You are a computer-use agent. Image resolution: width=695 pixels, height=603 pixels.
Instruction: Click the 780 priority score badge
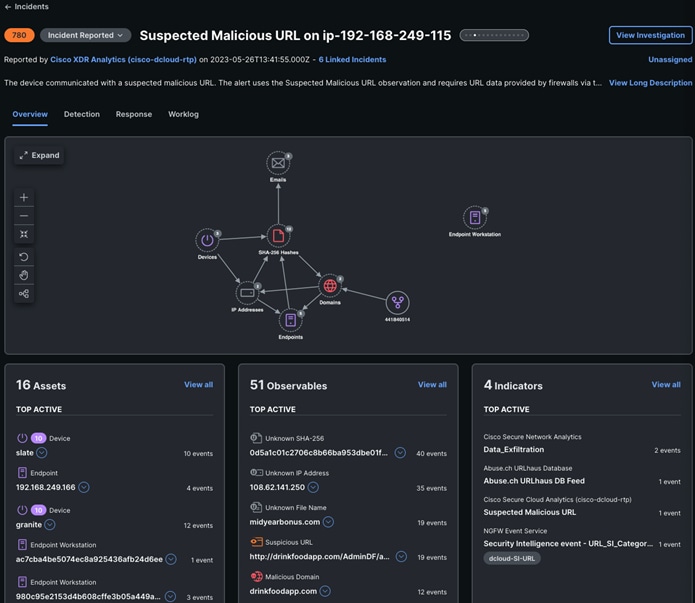click(19, 35)
